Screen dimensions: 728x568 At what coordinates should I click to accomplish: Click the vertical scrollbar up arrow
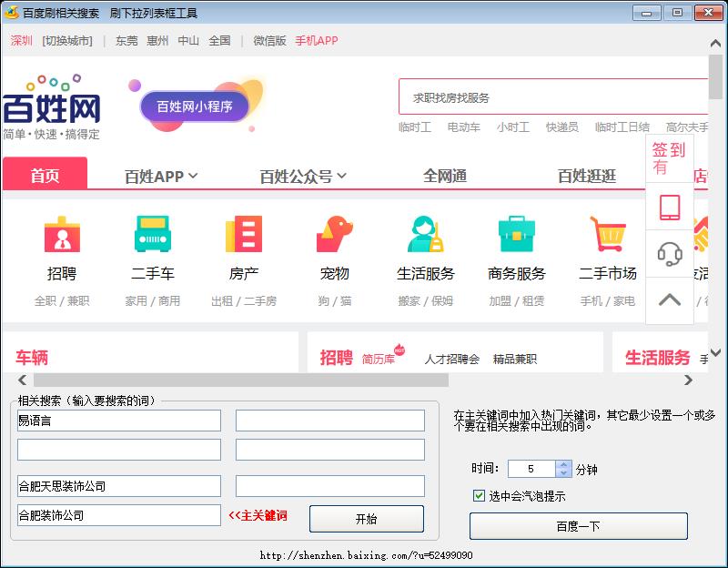pyautogui.click(x=716, y=43)
